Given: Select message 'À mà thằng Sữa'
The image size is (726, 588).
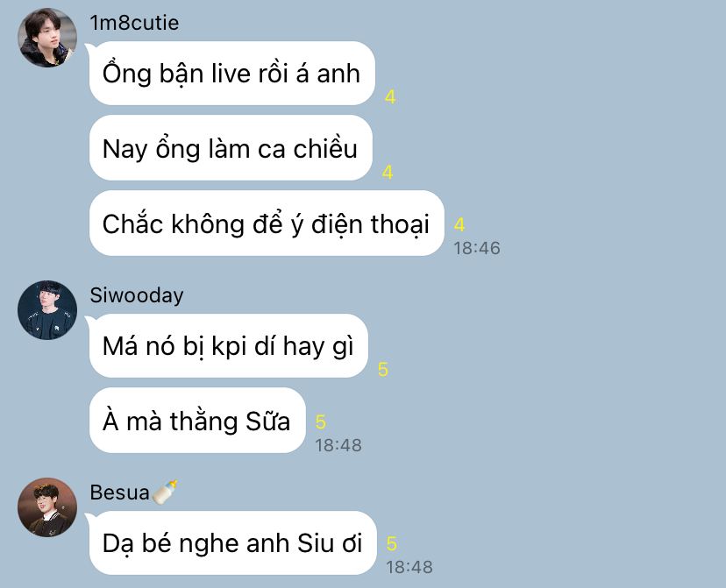Looking at the screenshot, I should (x=197, y=421).
